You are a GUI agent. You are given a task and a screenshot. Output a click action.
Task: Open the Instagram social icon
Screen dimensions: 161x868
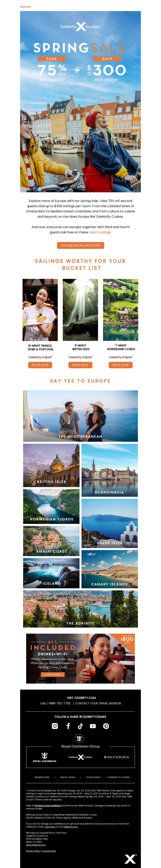click(55, 726)
